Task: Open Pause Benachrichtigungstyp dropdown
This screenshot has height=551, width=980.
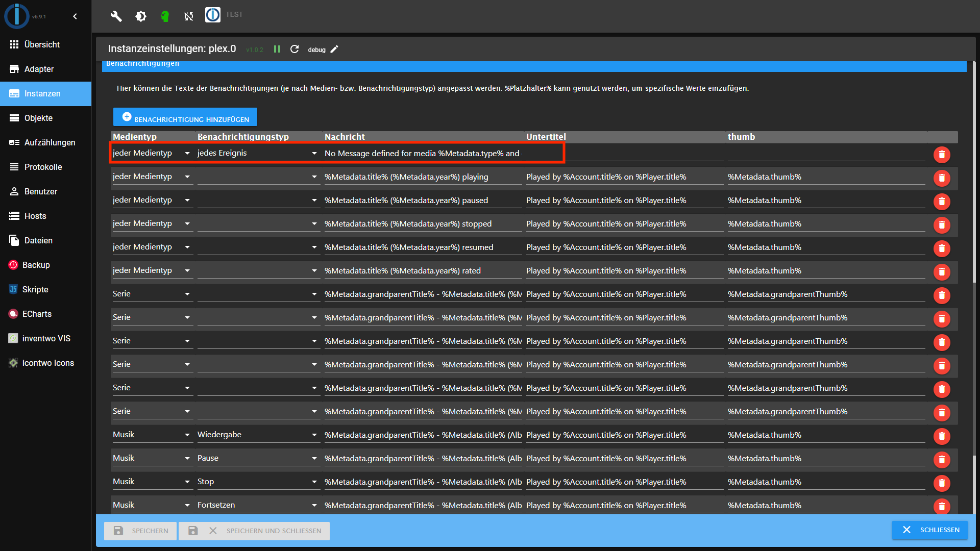Action: pyautogui.click(x=258, y=458)
